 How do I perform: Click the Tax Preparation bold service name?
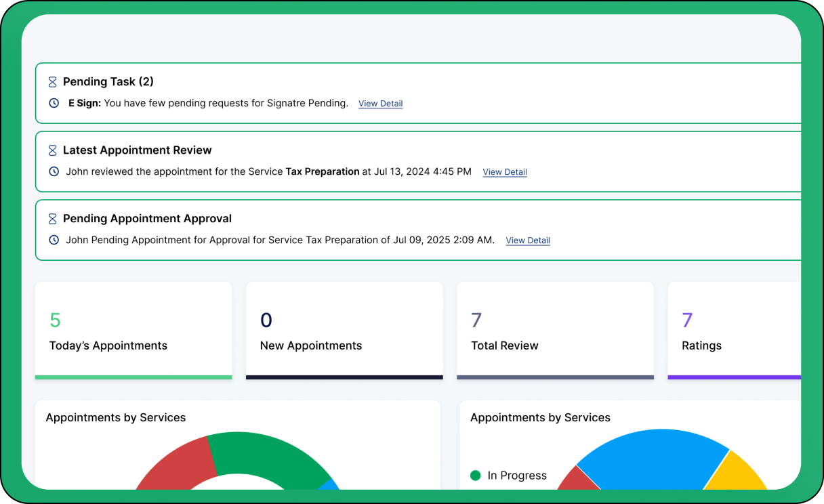(323, 172)
